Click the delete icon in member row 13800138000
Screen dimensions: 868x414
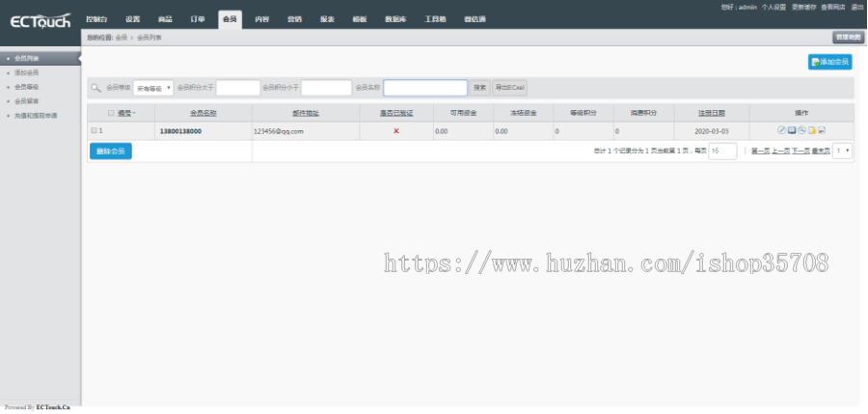point(822,130)
